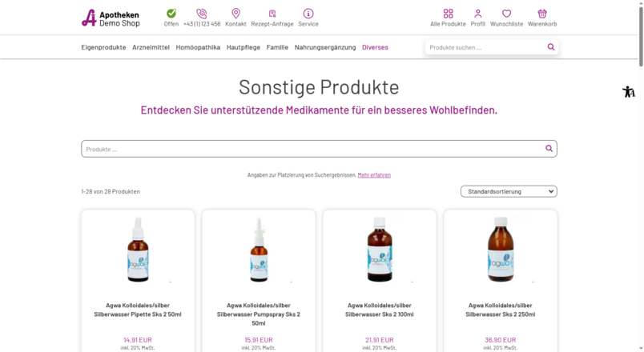Expand the Standardsortierung sort dropdown

[509, 191]
